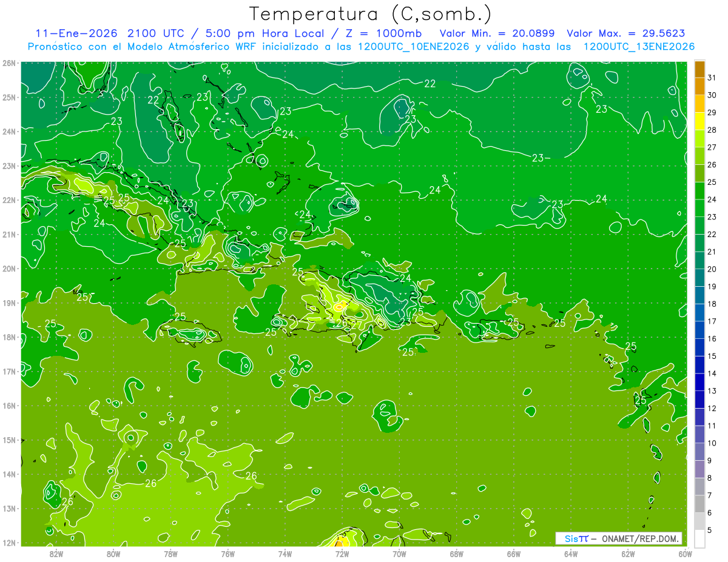Click 'Valor Max. = 29.5623' value

click(626, 33)
